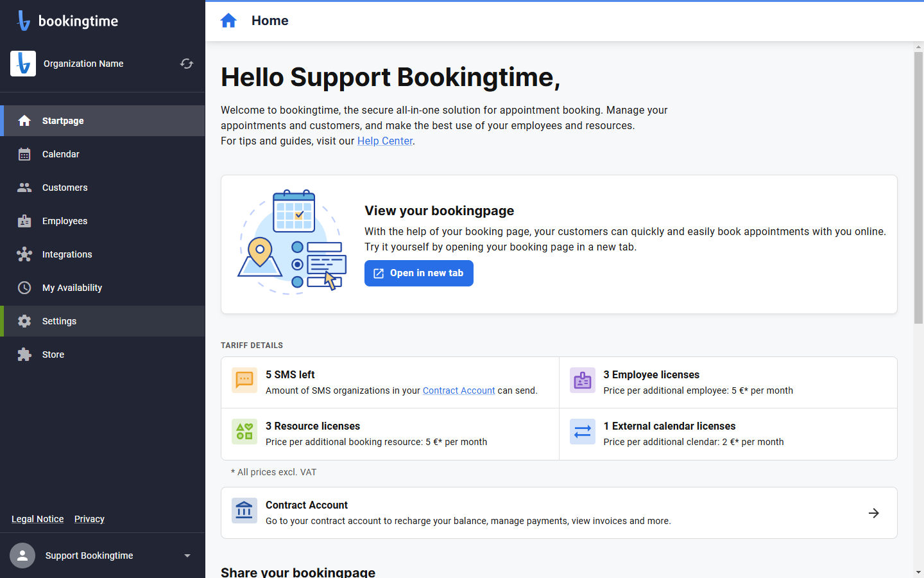Go to Store in the sidebar

(x=103, y=355)
